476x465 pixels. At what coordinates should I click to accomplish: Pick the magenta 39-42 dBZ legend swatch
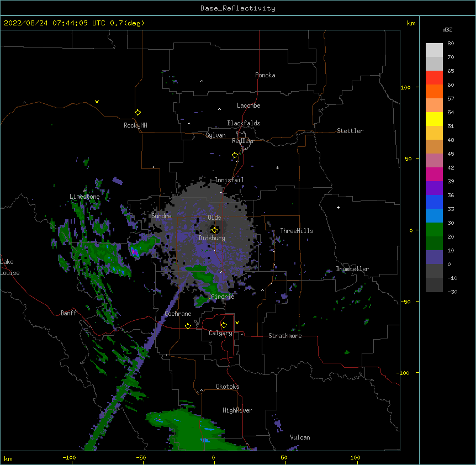coord(434,174)
